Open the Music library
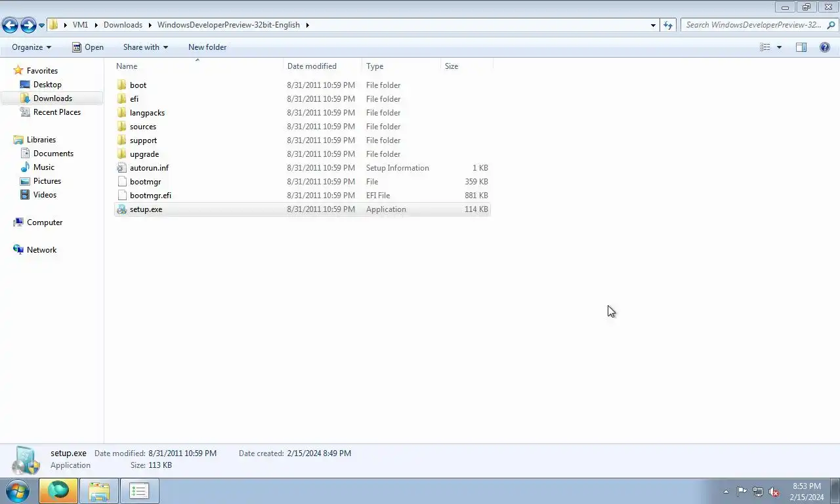 (43, 167)
